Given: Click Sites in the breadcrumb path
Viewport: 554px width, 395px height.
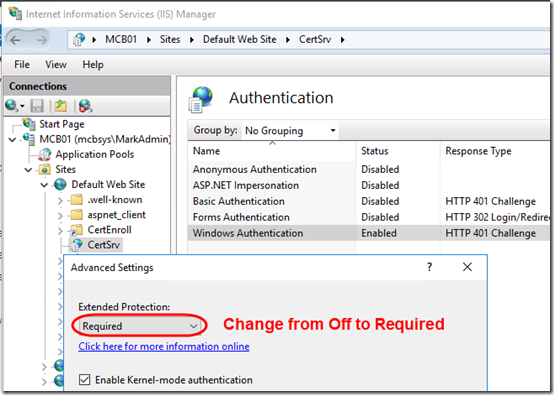Looking at the screenshot, I should point(170,39).
